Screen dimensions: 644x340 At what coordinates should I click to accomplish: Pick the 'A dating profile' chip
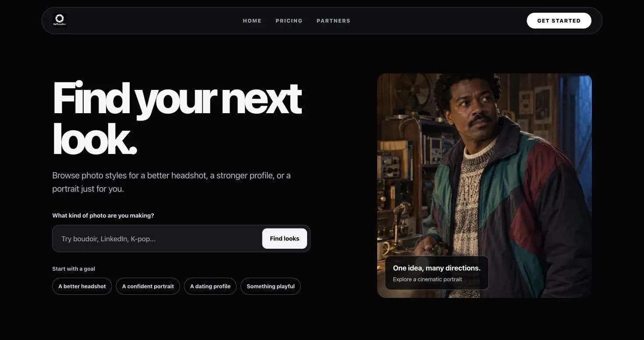[x=210, y=286]
